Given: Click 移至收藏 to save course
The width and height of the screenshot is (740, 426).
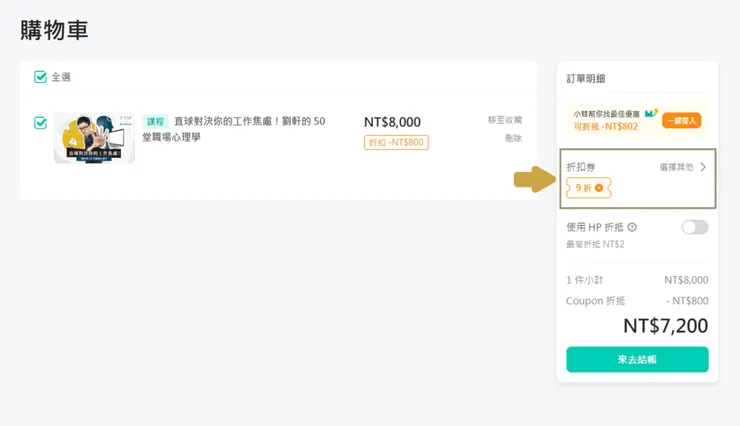Looking at the screenshot, I should pos(505,119).
